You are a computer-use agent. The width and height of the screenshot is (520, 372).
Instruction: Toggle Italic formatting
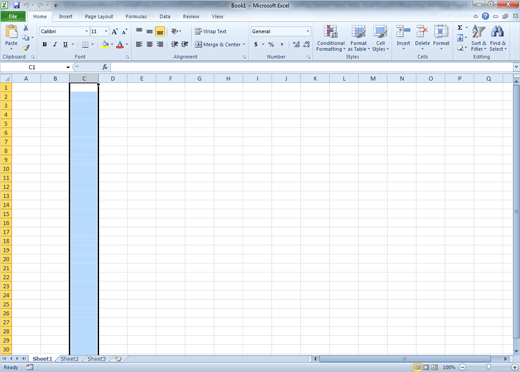(x=55, y=44)
